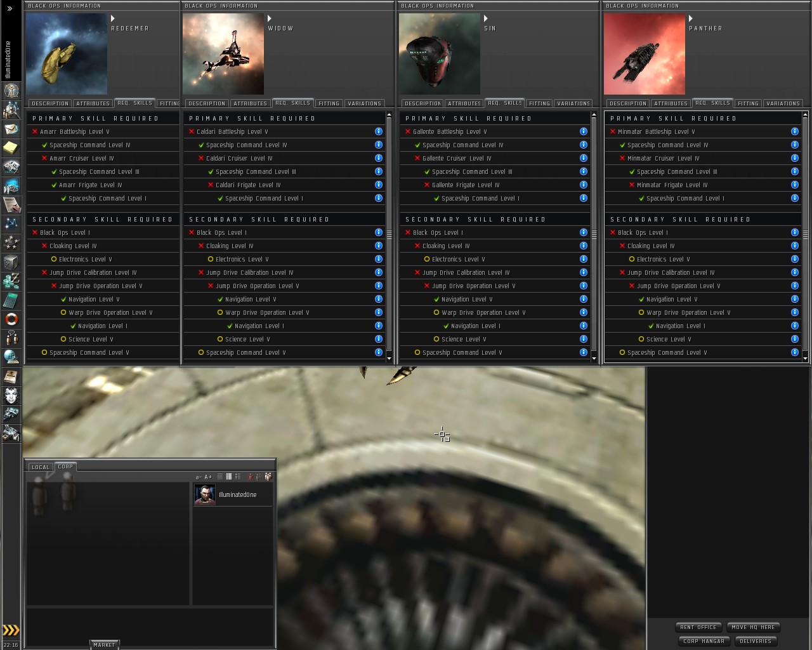Screen dimensions: 812x650
Task: Click the Redeemer ship thumbnail image
Action: [x=67, y=54]
